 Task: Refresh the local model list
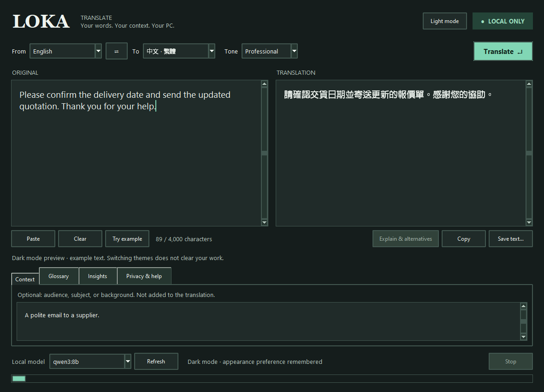[156, 362]
